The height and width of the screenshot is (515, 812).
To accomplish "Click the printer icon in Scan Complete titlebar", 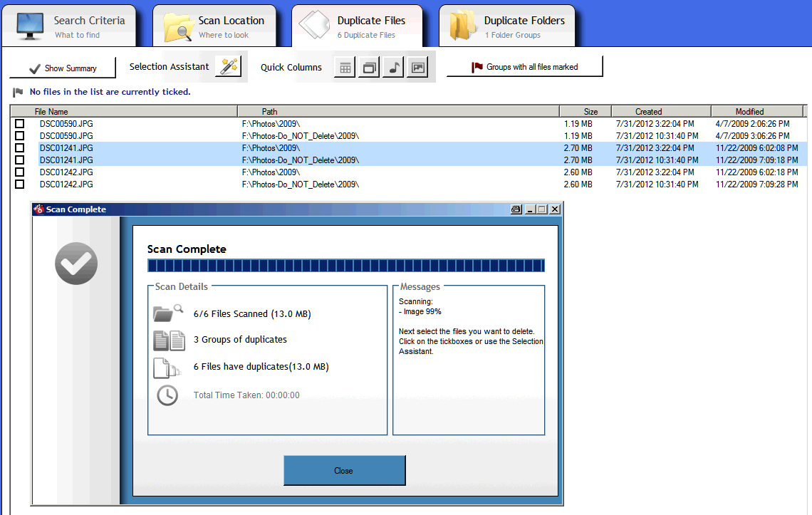I will [x=516, y=209].
